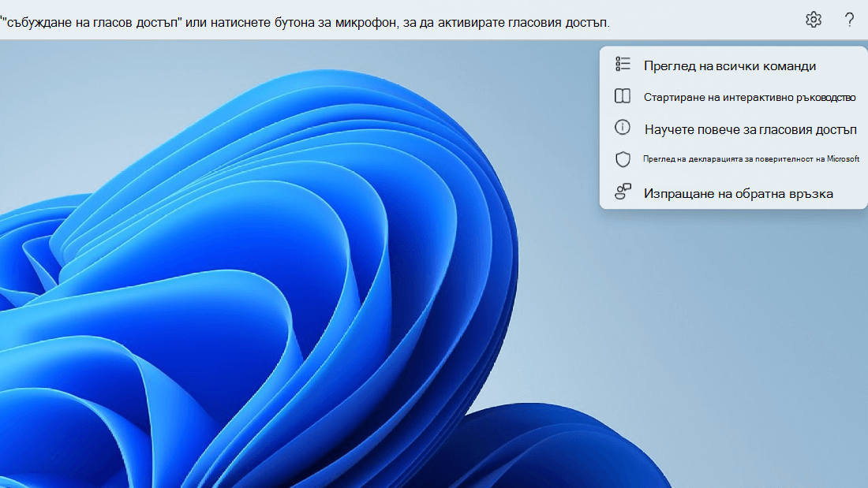
Task: Click the list icon beside Преглед на всички команди
Action: (x=623, y=64)
